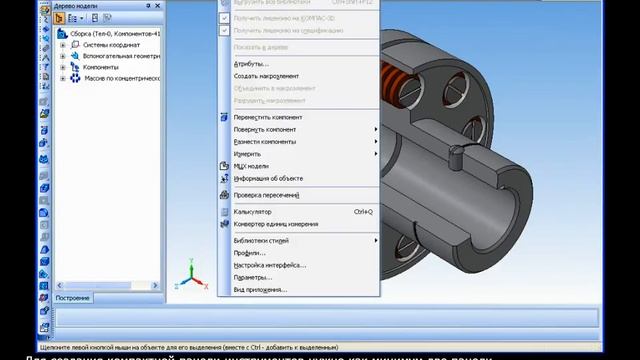Click the unit converter menu icon
640x360 pixels.
[224, 224]
